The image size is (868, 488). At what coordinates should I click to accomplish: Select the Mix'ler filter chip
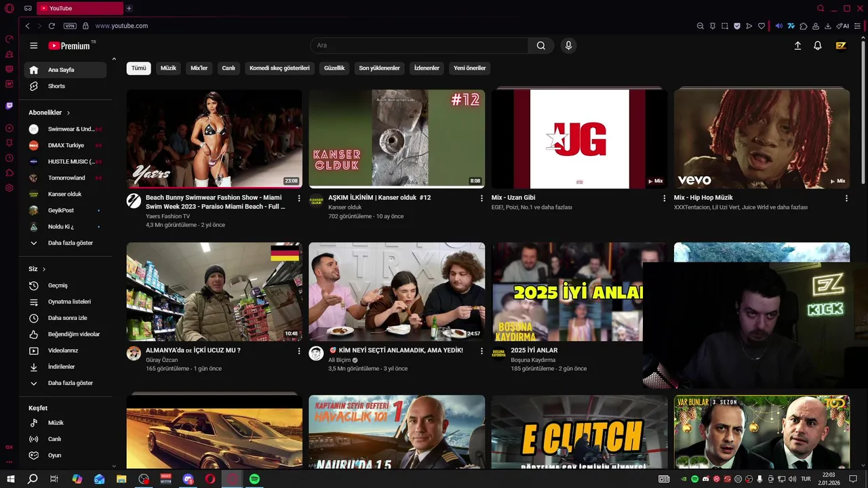(x=199, y=68)
